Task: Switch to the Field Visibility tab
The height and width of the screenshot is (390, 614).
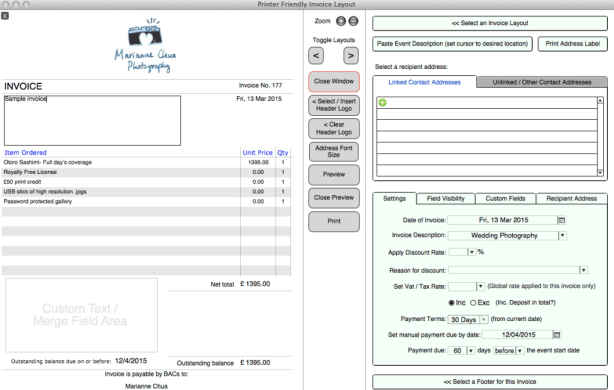Action: pyautogui.click(x=446, y=199)
